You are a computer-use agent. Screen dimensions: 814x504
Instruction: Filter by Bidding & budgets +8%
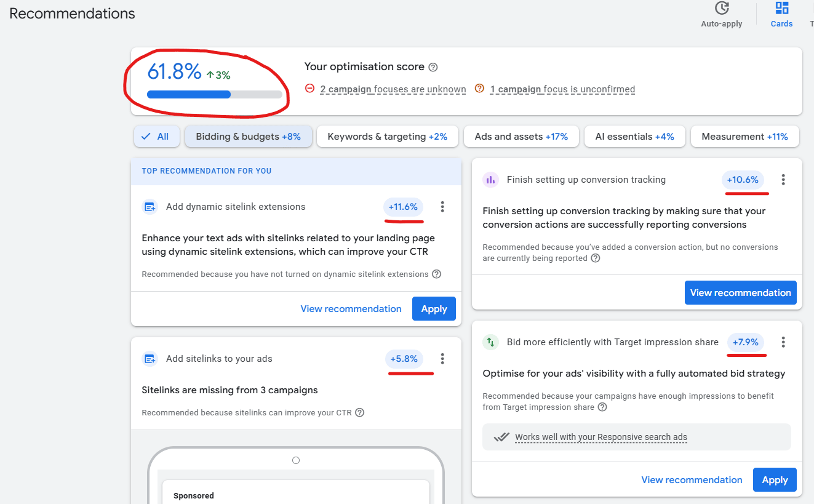click(x=249, y=137)
